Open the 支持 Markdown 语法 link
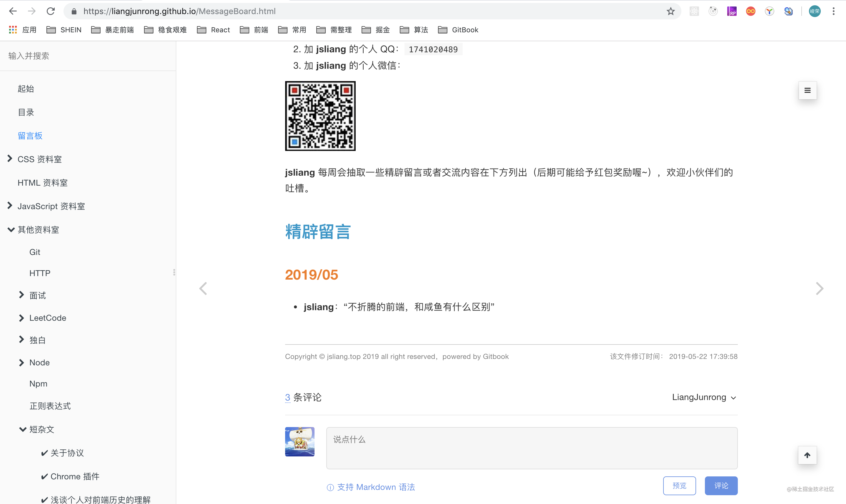 point(371,487)
